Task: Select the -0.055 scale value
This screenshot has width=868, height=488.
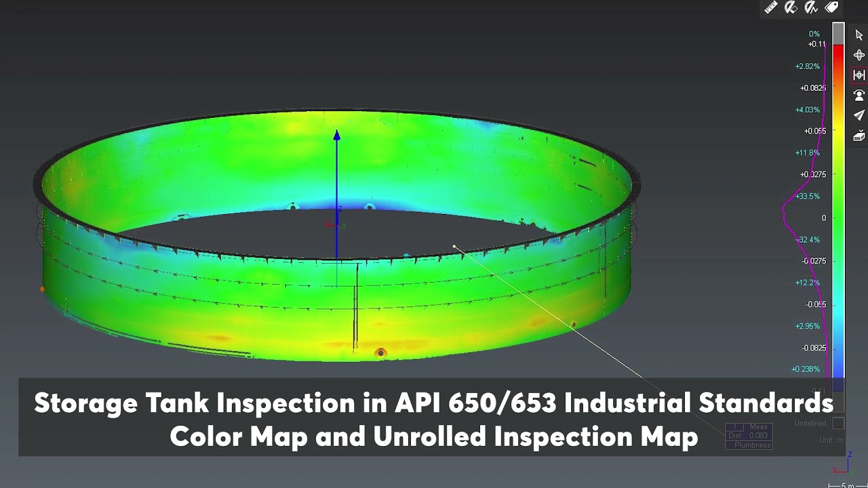Action: [x=816, y=304]
